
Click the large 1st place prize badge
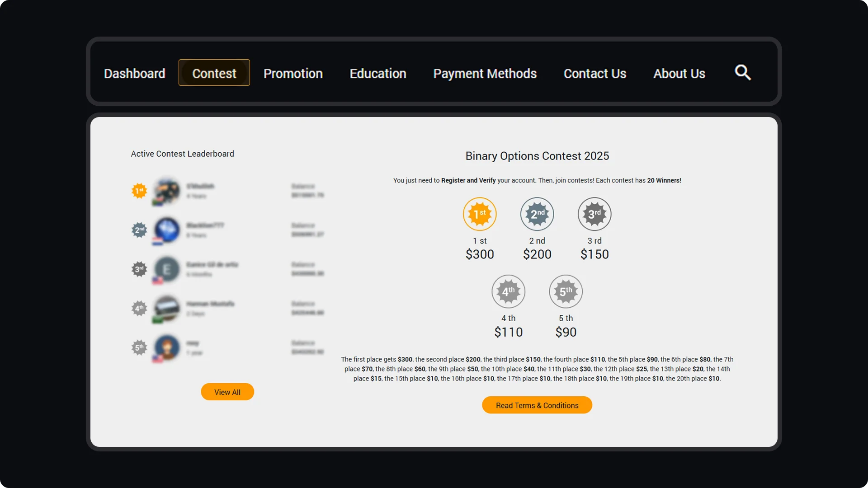(480, 214)
